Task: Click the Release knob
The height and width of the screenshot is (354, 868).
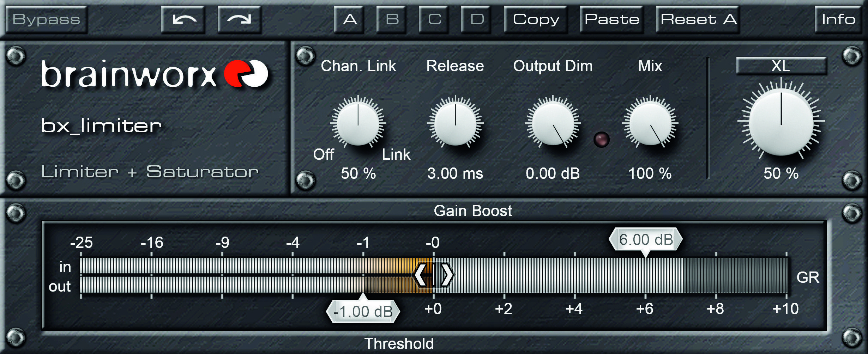Action: point(455,123)
